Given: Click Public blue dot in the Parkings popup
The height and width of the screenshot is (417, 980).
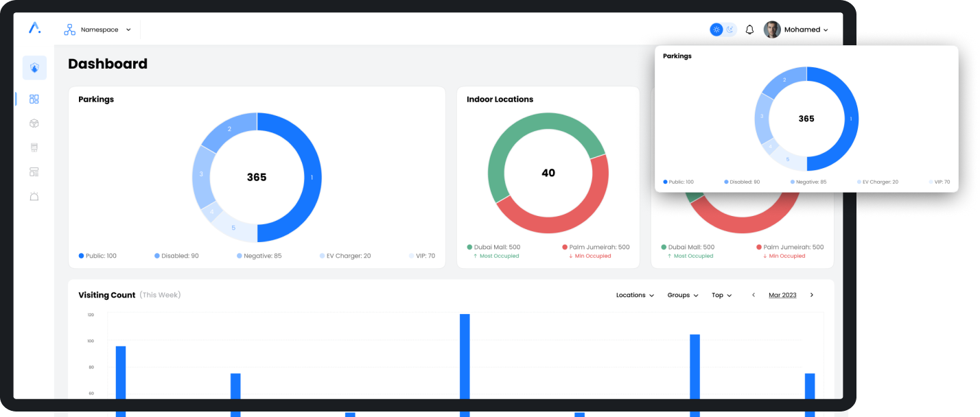Looking at the screenshot, I should click(x=665, y=182).
